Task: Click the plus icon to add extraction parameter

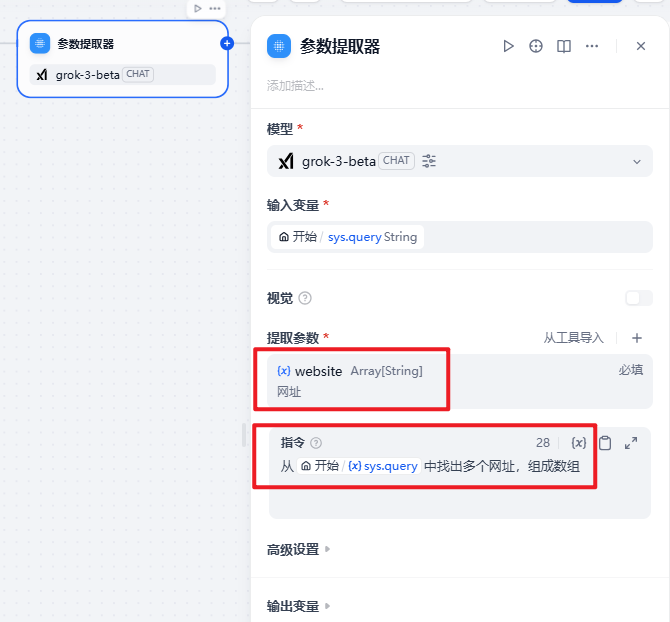Action: point(637,338)
